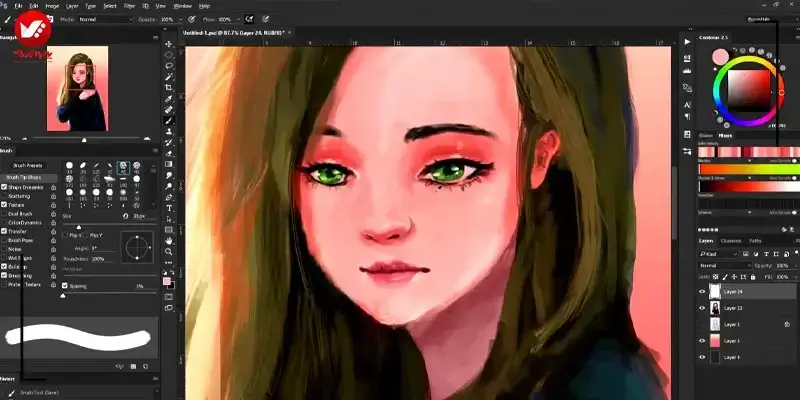The width and height of the screenshot is (800, 400).
Task: Click the Character panel icon on the right strip
Action: [687, 105]
